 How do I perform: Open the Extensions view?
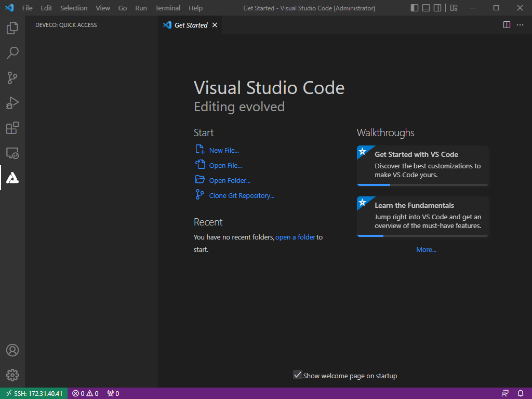pos(12,128)
